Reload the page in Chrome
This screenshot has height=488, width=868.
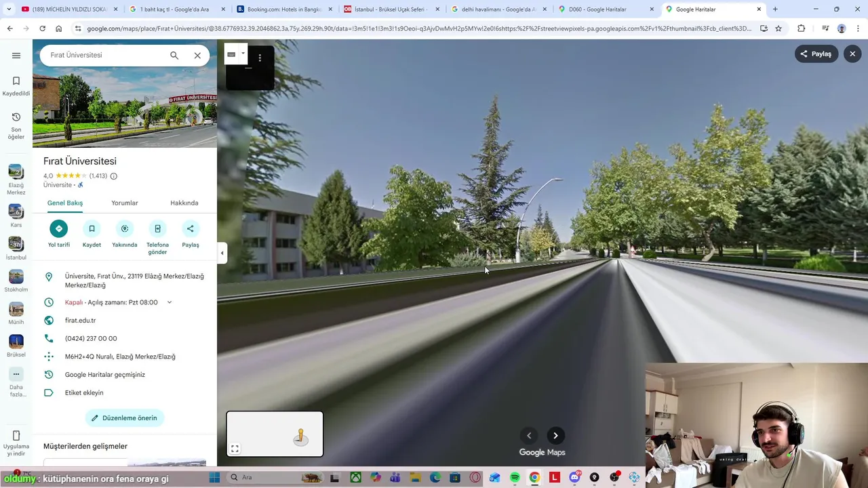tap(42, 28)
